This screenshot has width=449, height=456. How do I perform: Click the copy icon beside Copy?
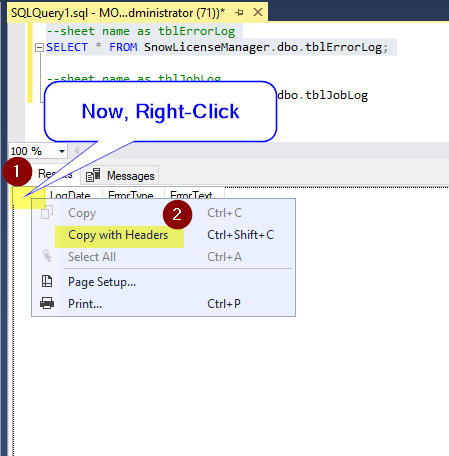click(x=47, y=212)
